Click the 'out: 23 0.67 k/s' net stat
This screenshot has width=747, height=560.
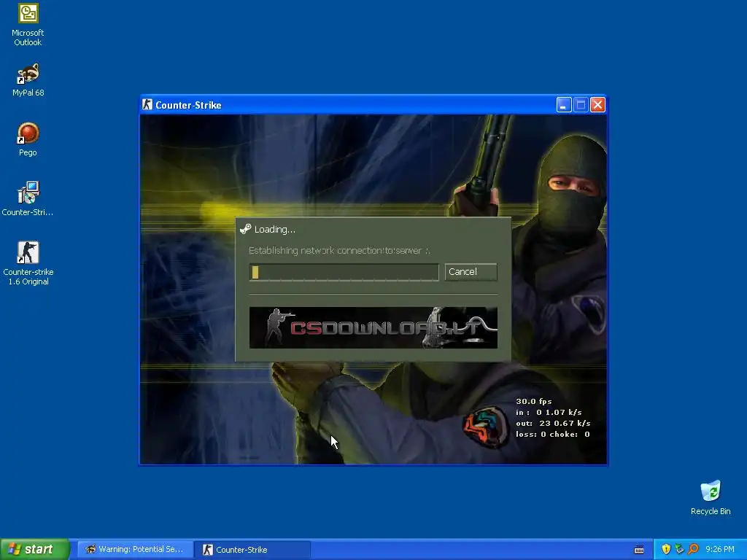coord(553,424)
